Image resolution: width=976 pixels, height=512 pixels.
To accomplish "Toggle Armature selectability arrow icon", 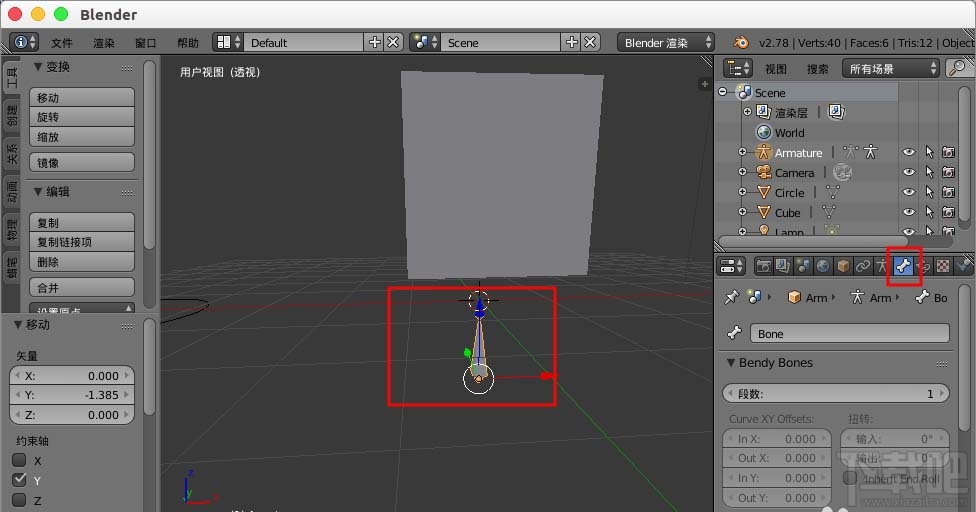I will click(929, 152).
